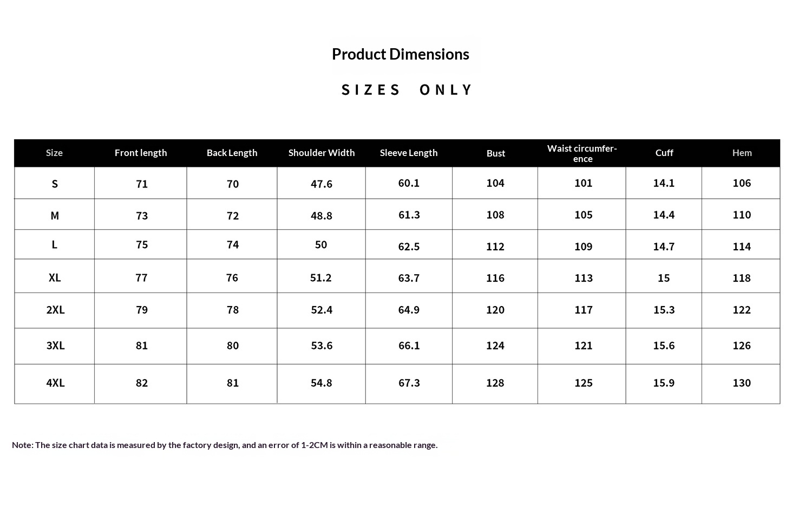Click the Front length column header
This screenshot has height=519, width=812.
pyautogui.click(x=141, y=153)
